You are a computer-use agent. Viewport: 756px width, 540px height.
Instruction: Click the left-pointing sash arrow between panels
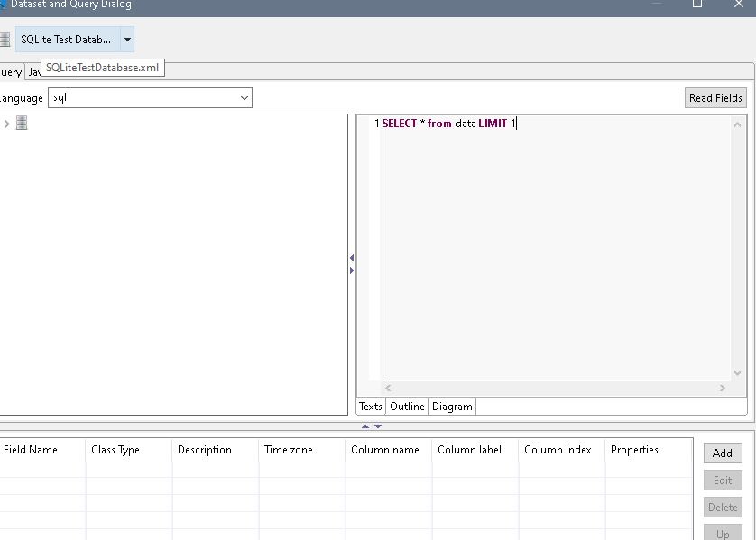tap(352, 259)
